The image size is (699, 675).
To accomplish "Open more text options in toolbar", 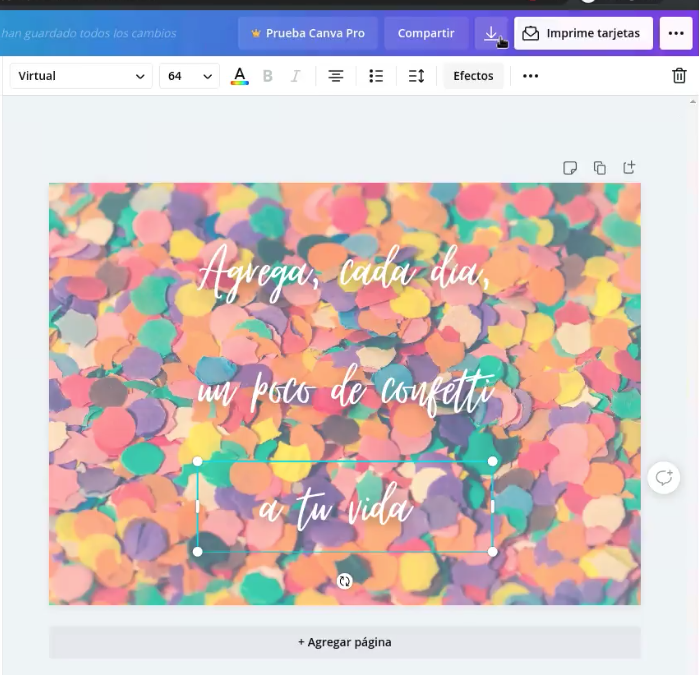I will pyautogui.click(x=530, y=76).
